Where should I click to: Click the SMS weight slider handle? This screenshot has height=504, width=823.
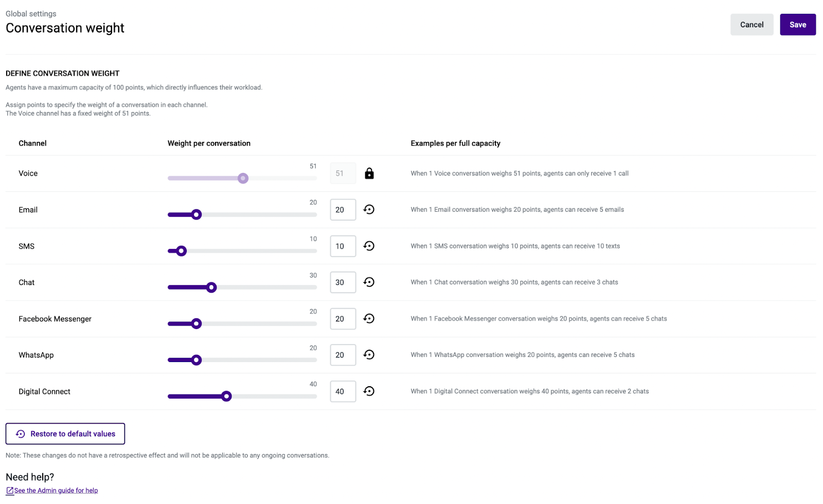pyautogui.click(x=181, y=251)
